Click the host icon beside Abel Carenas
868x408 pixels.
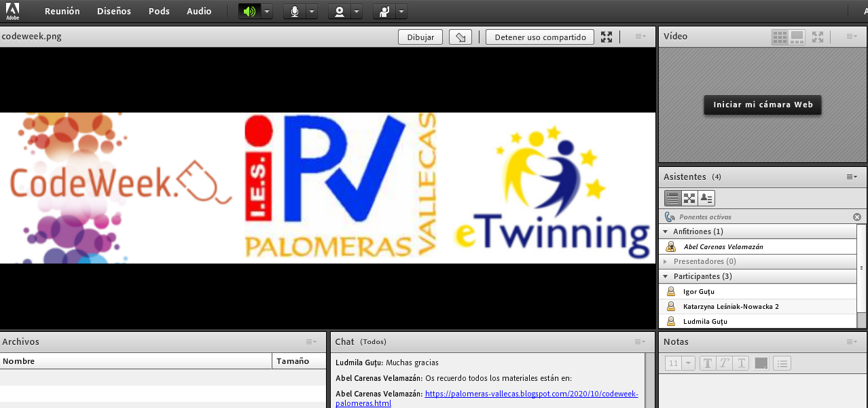tap(671, 247)
